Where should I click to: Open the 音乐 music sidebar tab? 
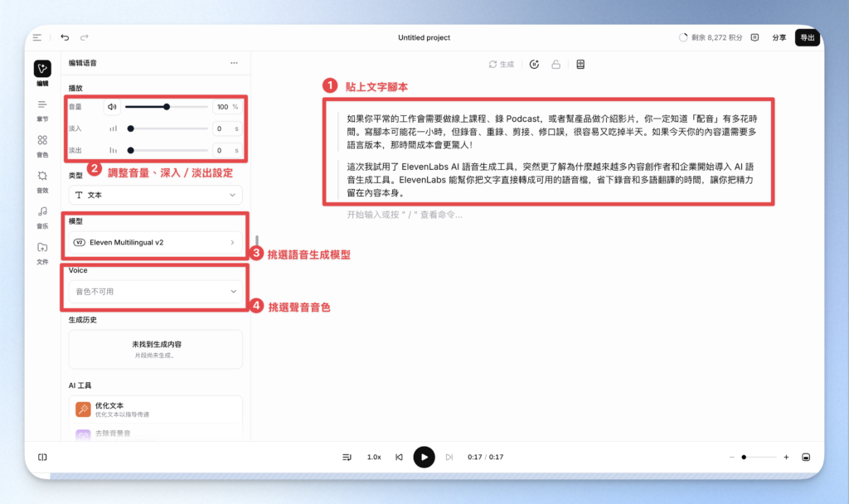click(x=42, y=218)
